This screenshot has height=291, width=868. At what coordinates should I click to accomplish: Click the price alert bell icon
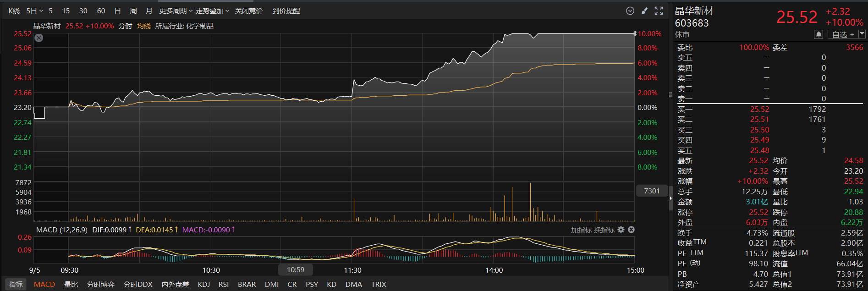819,34
